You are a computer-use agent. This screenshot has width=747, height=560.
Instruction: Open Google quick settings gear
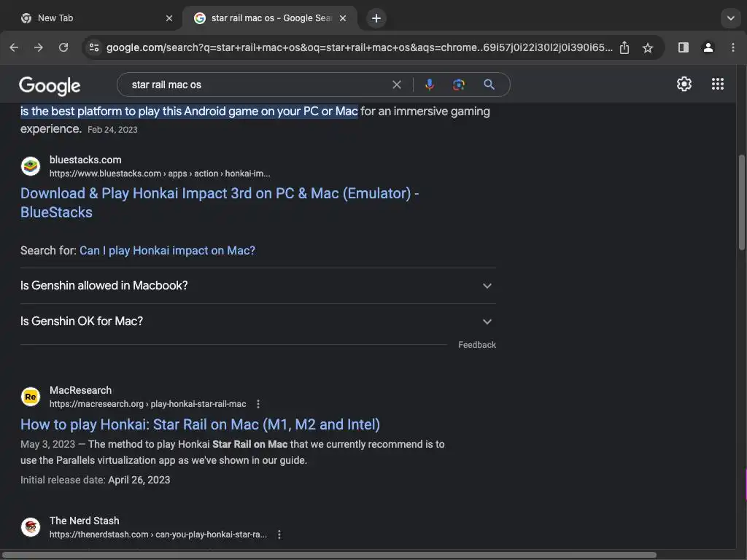pos(684,85)
